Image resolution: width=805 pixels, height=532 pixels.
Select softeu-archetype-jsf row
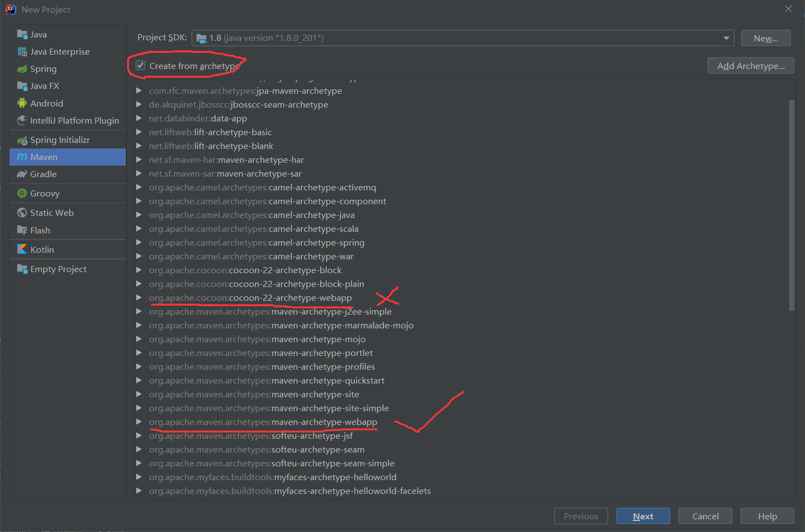pyautogui.click(x=461, y=435)
